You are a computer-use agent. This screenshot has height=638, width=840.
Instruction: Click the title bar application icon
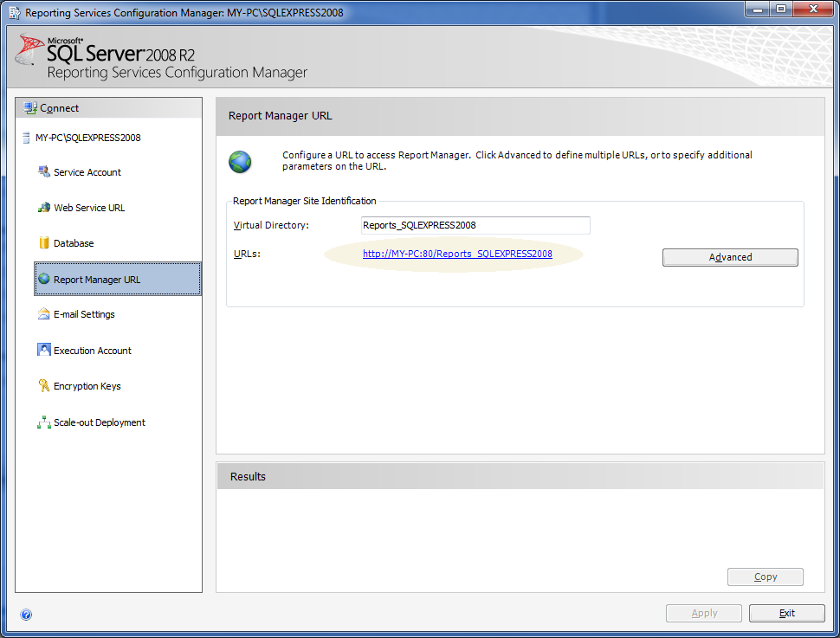pos(15,12)
